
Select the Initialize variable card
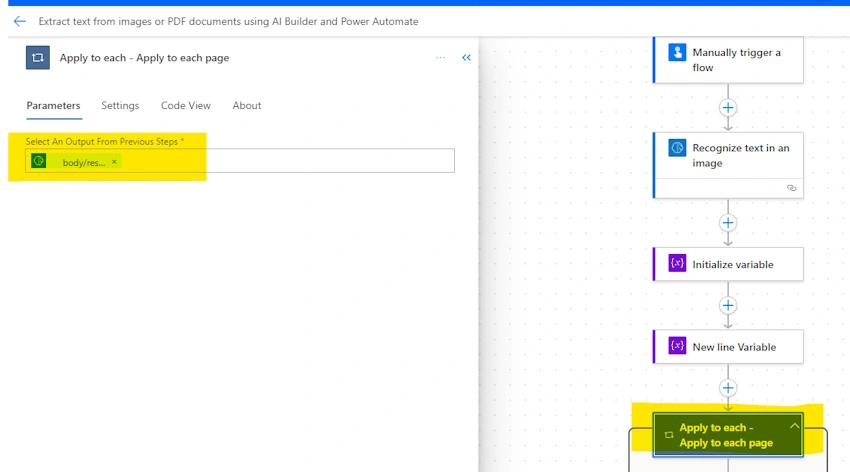pyautogui.click(x=728, y=264)
